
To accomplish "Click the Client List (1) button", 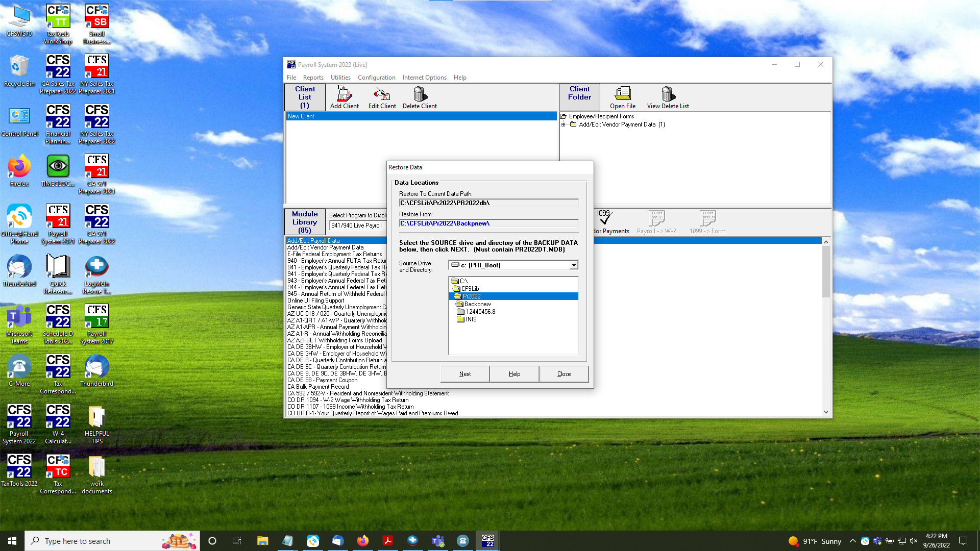I will (x=305, y=97).
